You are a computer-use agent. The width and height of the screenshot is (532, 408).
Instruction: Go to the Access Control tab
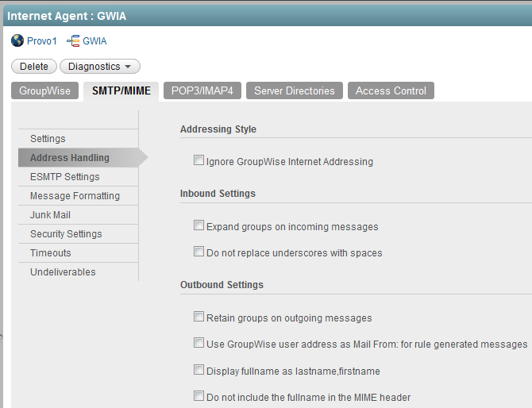[x=391, y=90]
